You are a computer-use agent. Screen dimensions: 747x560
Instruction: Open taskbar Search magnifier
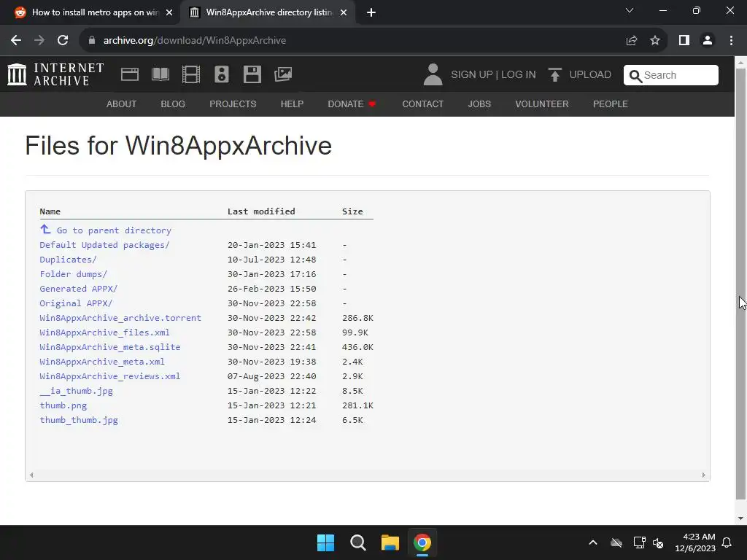tap(357, 542)
